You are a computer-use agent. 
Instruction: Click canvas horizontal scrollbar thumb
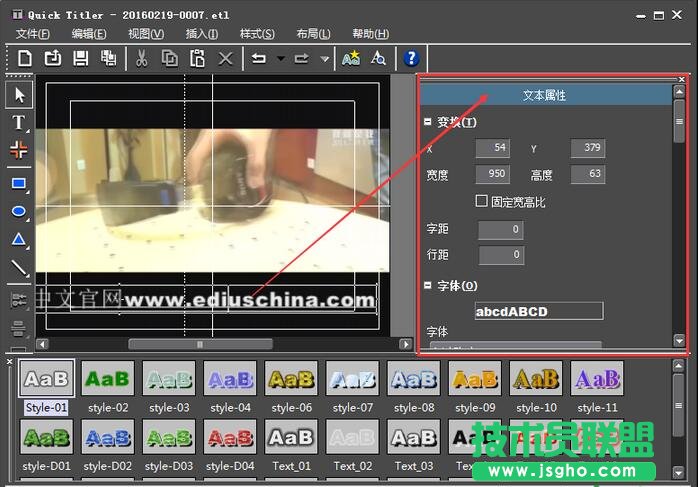(x=200, y=344)
